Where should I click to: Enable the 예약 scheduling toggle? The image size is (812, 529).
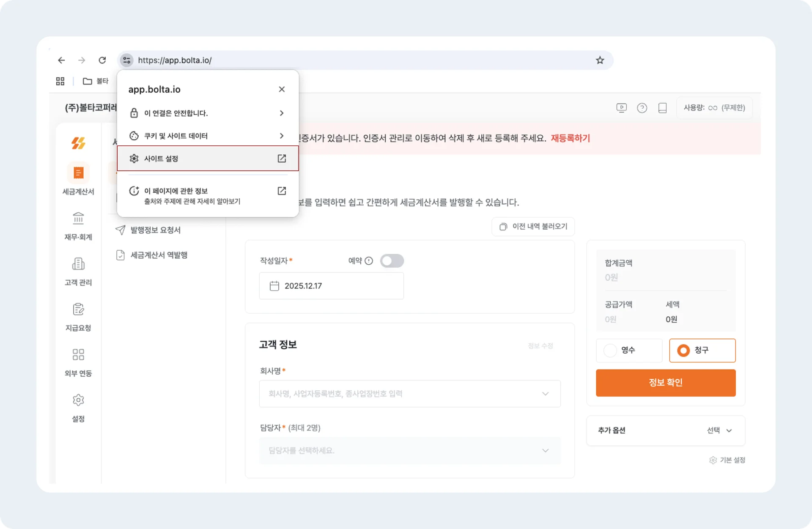coord(392,261)
